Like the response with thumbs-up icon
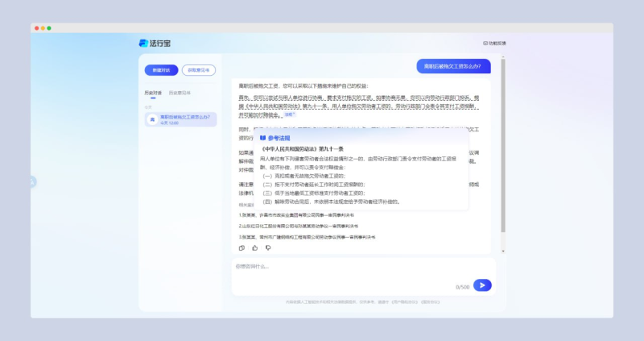This screenshot has height=341, width=644. [255, 247]
